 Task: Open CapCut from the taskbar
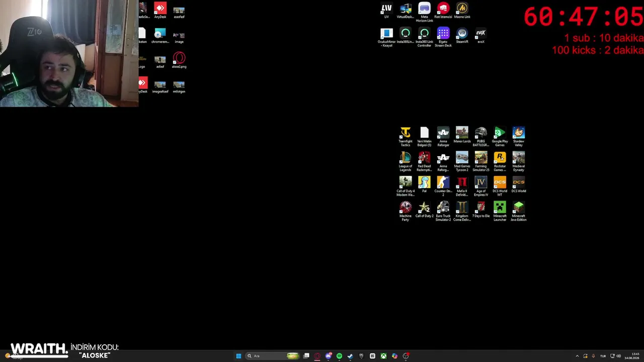click(372, 356)
